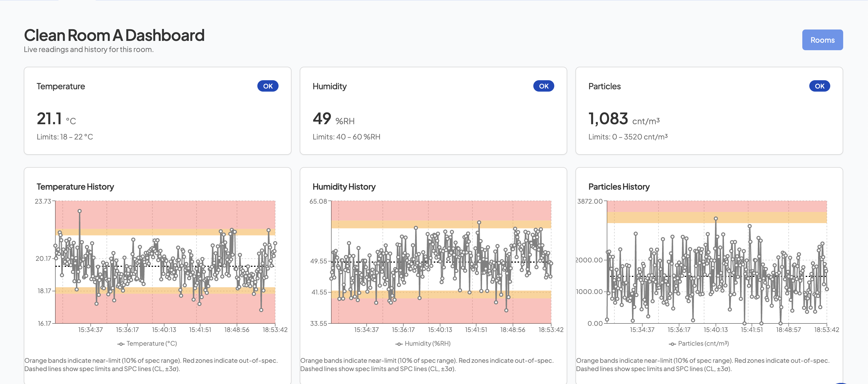Click the Humidity OK status badge

pyautogui.click(x=543, y=86)
